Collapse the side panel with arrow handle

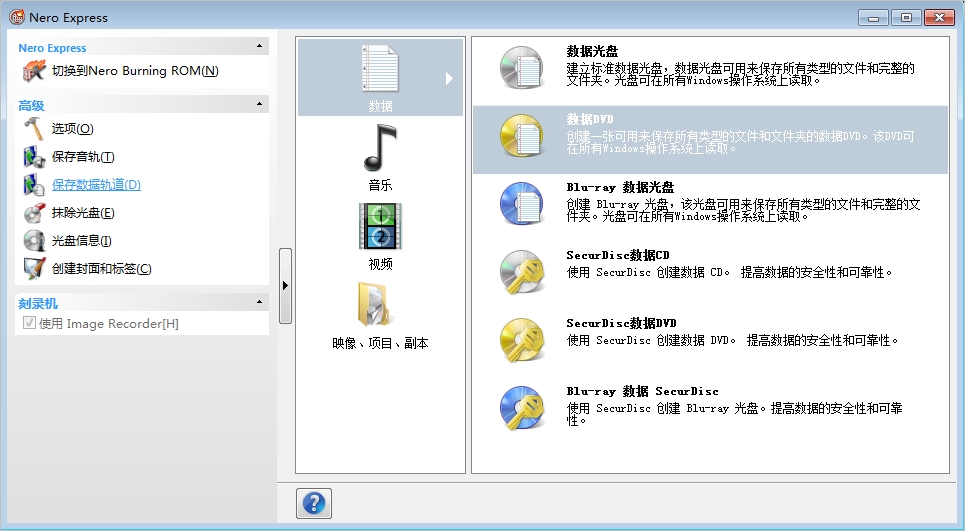click(x=285, y=285)
